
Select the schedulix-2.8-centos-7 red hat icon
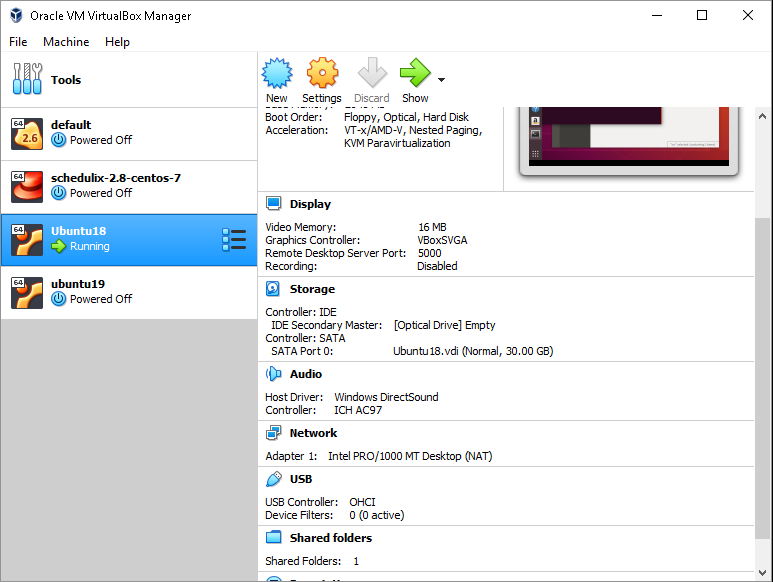click(x=27, y=187)
